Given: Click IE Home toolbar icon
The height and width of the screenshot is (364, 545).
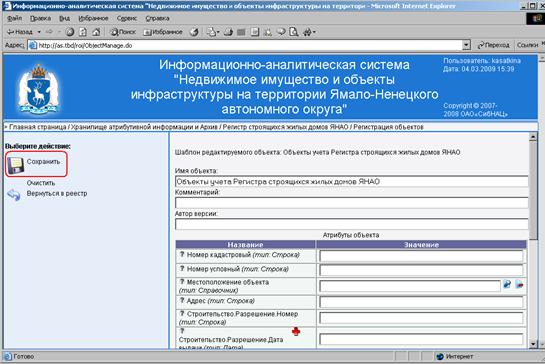Looking at the screenshot, I should coord(96,32).
